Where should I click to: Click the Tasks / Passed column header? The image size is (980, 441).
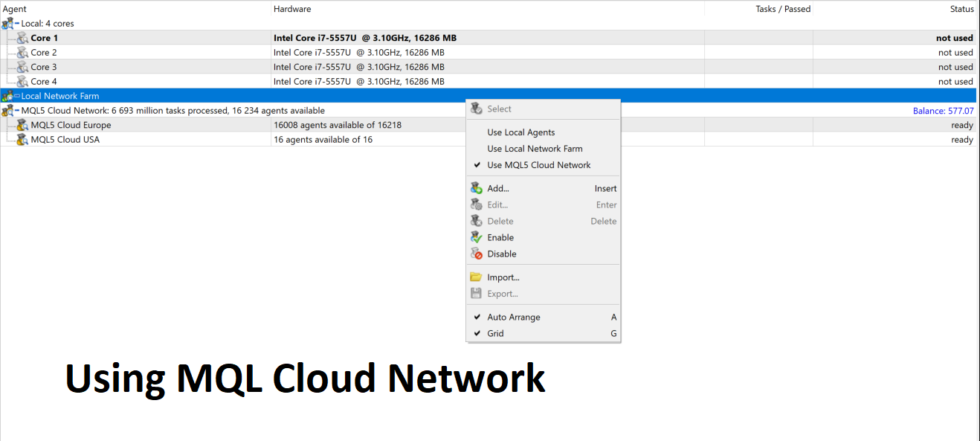click(x=758, y=9)
